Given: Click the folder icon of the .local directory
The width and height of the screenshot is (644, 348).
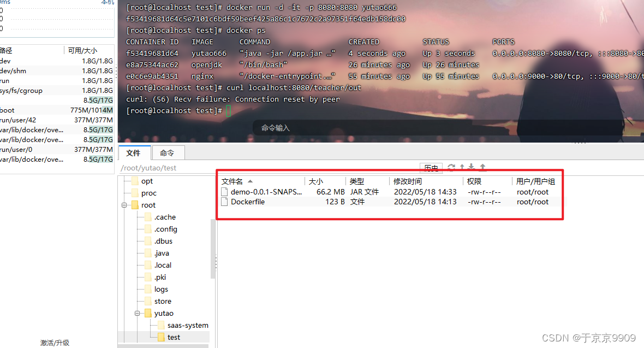Looking at the screenshot, I should point(148,265).
